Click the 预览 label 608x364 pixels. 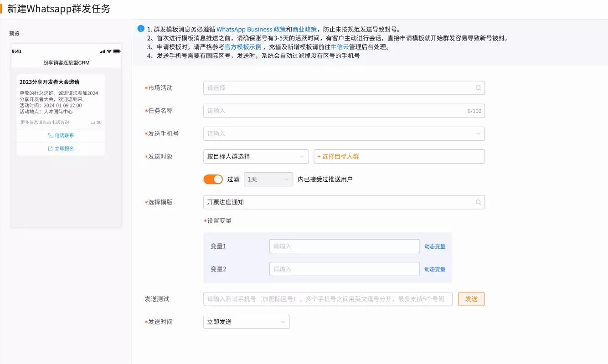[x=14, y=34]
